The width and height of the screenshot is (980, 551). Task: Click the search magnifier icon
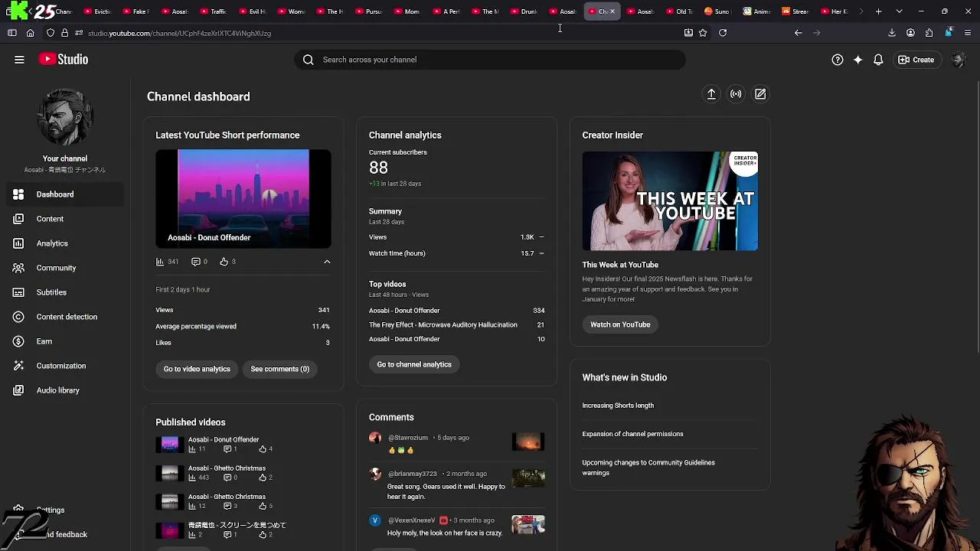309,60
